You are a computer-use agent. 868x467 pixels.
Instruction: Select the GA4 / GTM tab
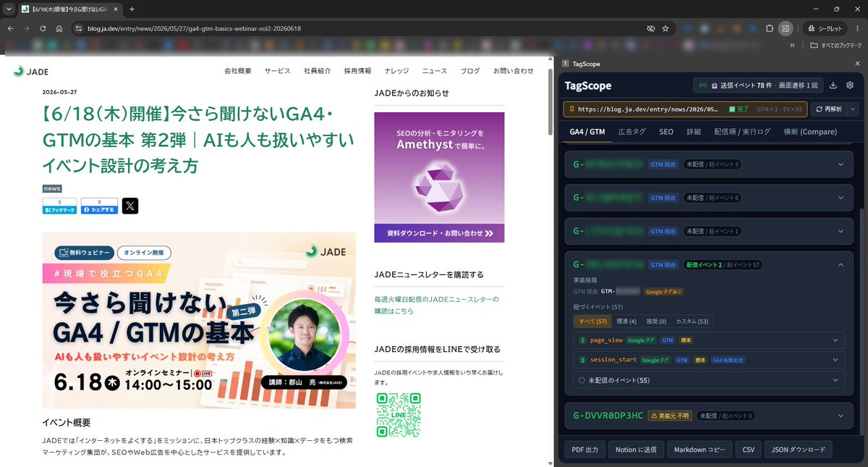[587, 132]
